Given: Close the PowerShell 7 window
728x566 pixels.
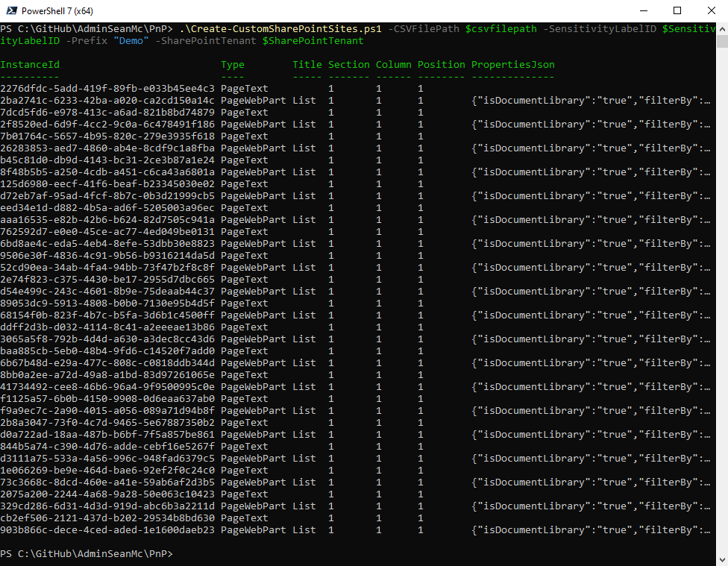Looking at the screenshot, I should point(711,11).
